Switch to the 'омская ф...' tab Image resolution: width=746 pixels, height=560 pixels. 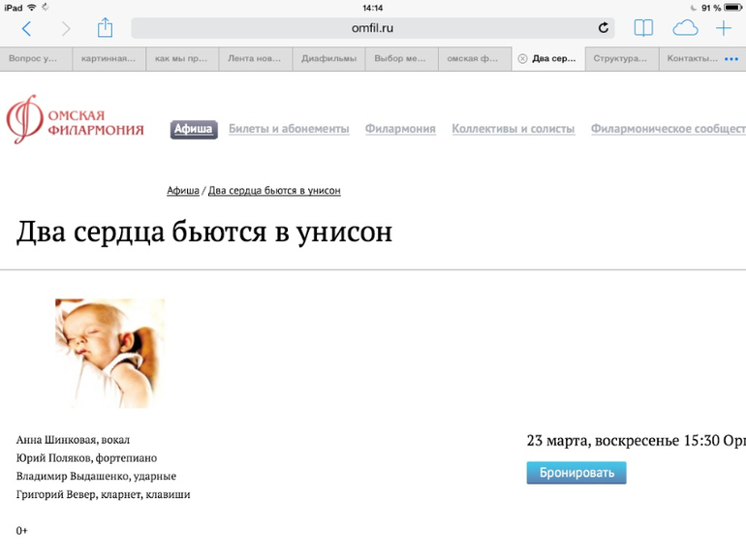pos(475,58)
